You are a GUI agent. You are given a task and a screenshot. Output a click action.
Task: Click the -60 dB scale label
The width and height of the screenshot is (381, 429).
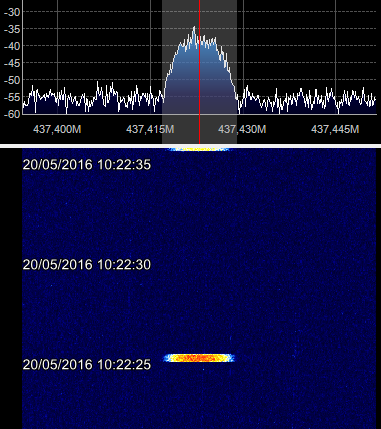12,114
